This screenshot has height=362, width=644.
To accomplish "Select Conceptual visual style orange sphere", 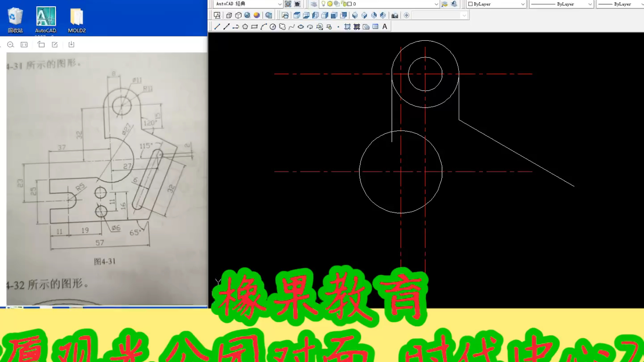I will pyautogui.click(x=257, y=15).
